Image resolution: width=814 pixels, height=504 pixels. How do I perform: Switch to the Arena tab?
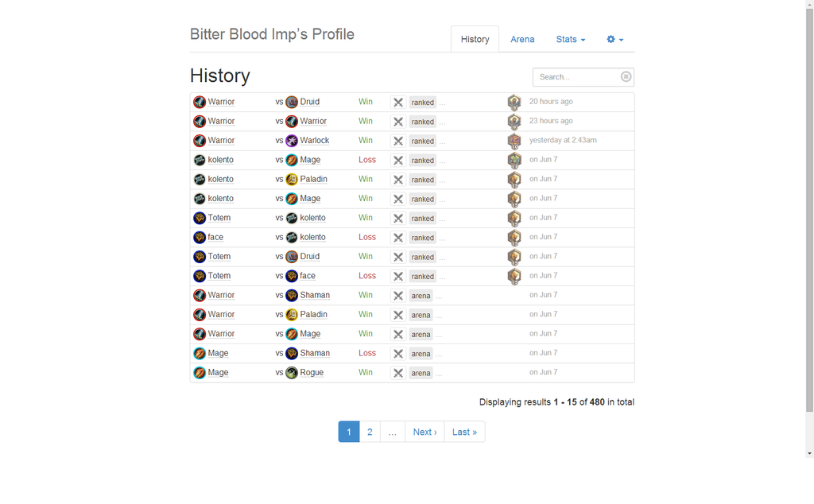pos(522,40)
